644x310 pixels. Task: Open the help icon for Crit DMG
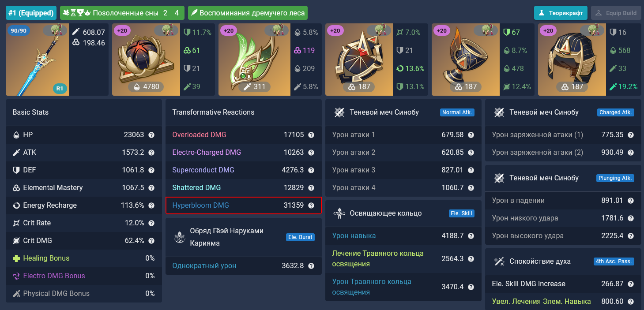click(151, 241)
